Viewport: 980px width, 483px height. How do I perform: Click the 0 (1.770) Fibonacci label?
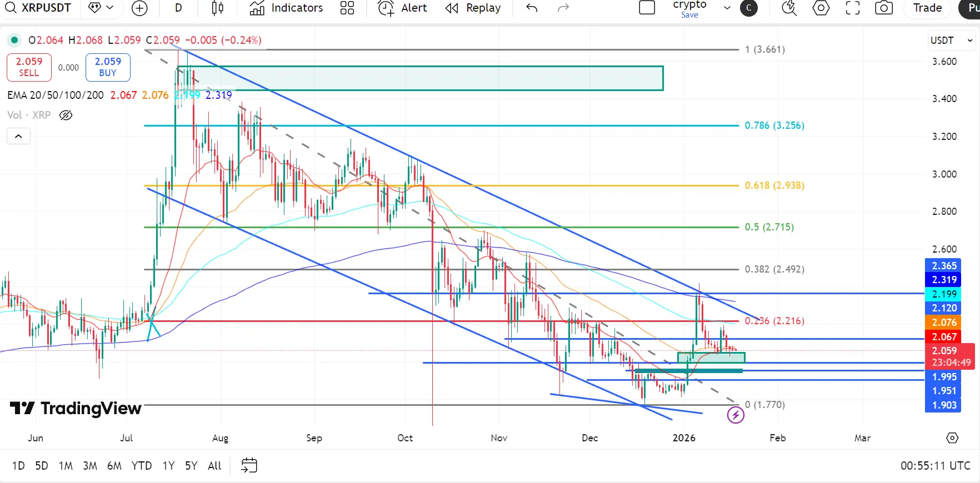coord(765,405)
